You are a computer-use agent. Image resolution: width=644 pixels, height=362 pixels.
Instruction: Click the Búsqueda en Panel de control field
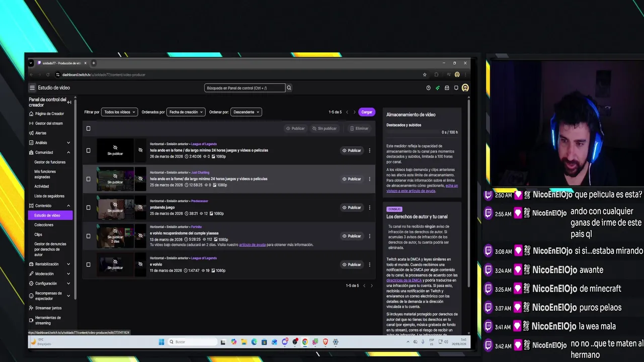pos(245,88)
